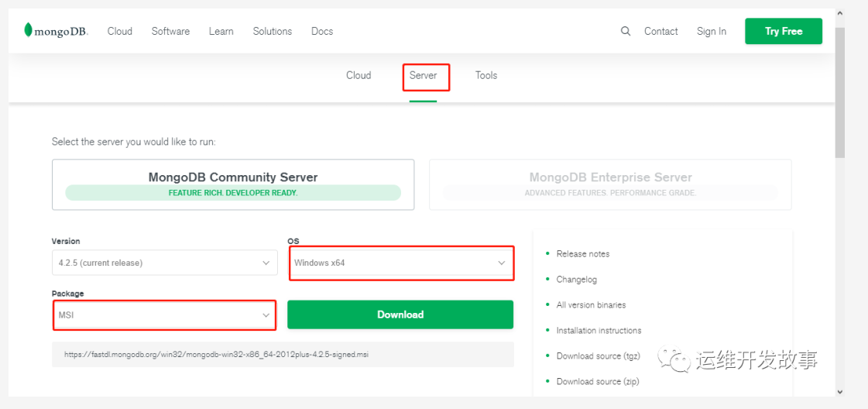Click the fastdl.mongodb.org download URL text
Screen dimensions: 868x409
[x=217, y=354]
